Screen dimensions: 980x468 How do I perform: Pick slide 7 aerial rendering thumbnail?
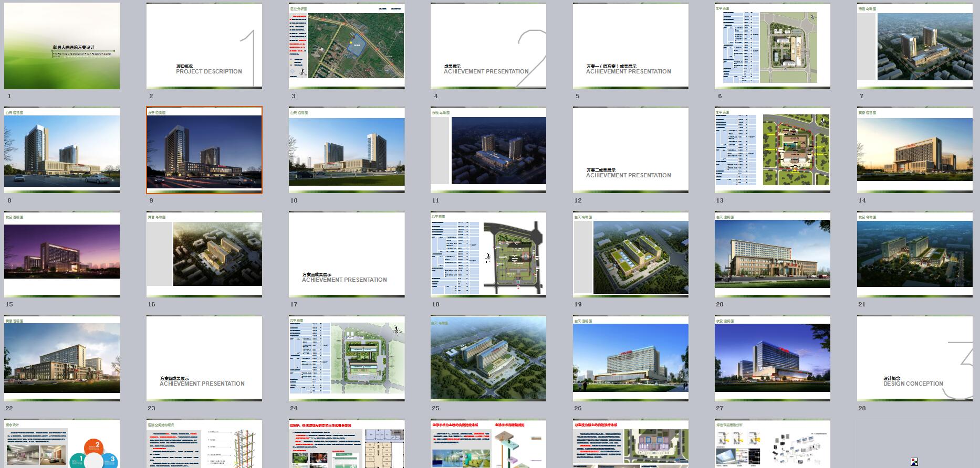(915, 46)
